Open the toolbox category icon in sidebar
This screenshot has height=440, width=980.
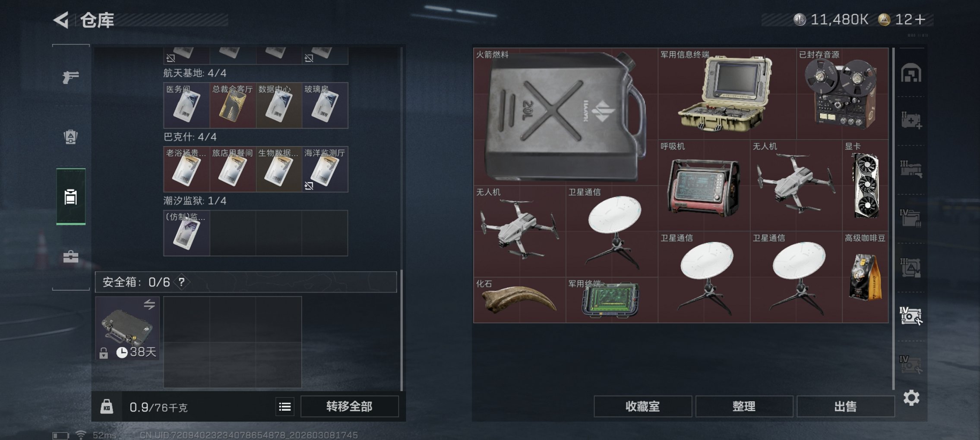tap(71, 257)
